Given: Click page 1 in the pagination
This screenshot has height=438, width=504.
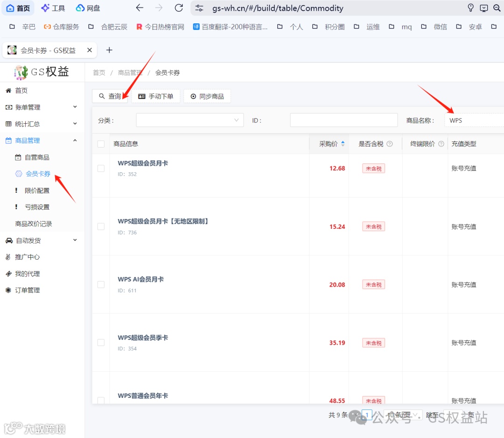Looking at the screenshot, I should coord(367,415).
